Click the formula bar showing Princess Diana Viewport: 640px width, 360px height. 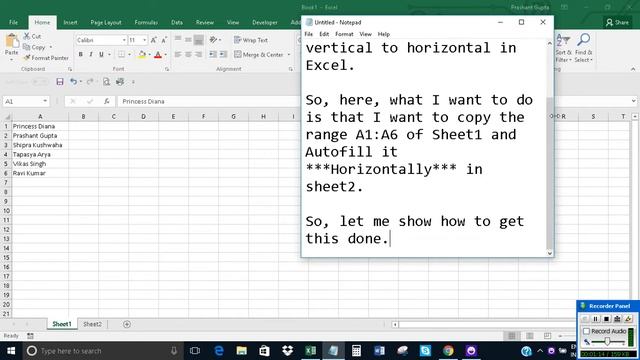coord(208,101)
